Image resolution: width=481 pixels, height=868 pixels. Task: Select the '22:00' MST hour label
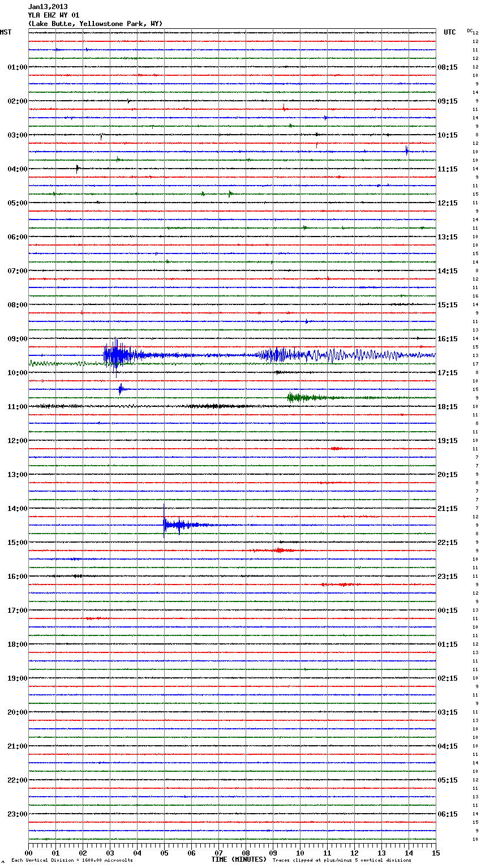(x=18, y=780)
